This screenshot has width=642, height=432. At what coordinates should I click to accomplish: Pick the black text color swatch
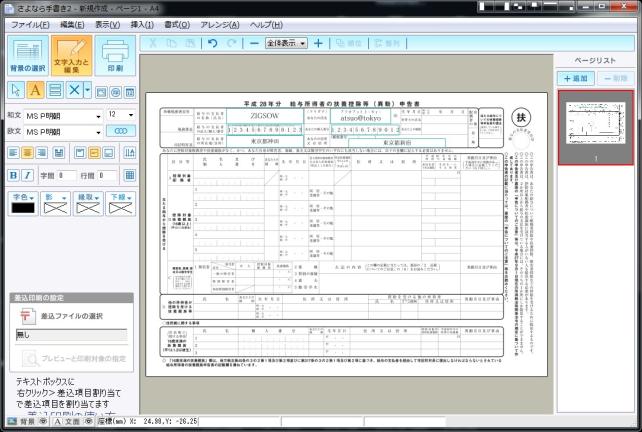pyautogui.click(x=23, y=208)
